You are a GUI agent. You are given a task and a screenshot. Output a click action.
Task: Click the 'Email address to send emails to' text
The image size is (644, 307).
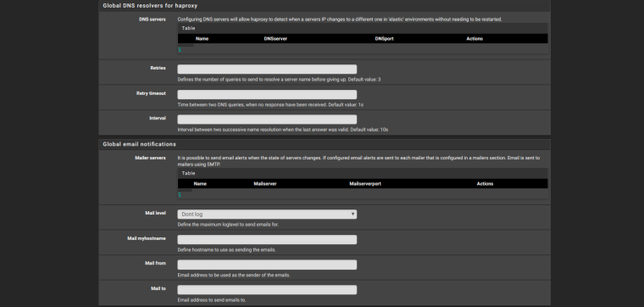click(212, 300)
